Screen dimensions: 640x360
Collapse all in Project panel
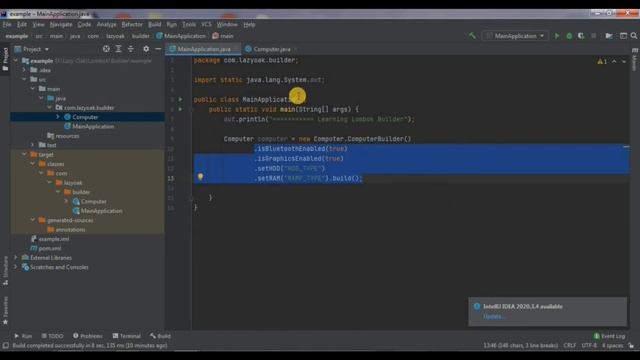point(131,49)
